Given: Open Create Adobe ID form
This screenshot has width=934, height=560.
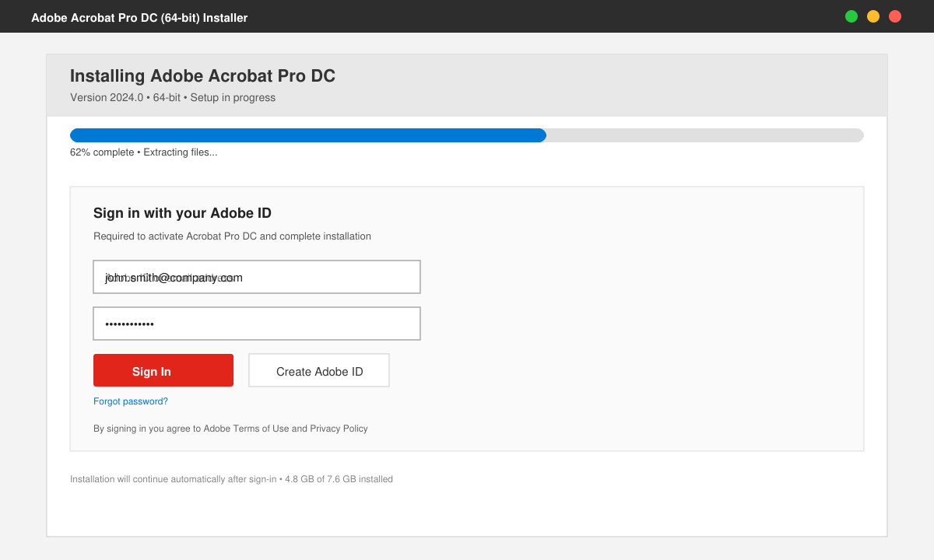Looking at the screenshot, I should click(x=319, y=370).
